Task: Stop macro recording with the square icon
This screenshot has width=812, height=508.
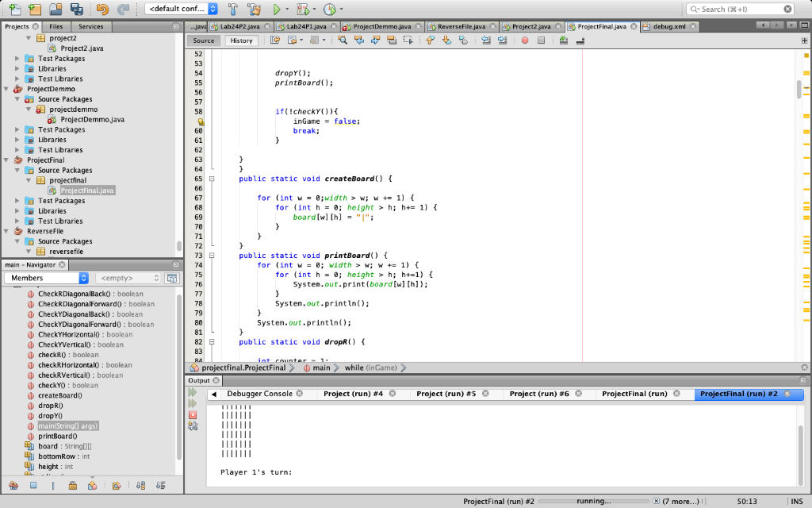Action: pos(541,40)
